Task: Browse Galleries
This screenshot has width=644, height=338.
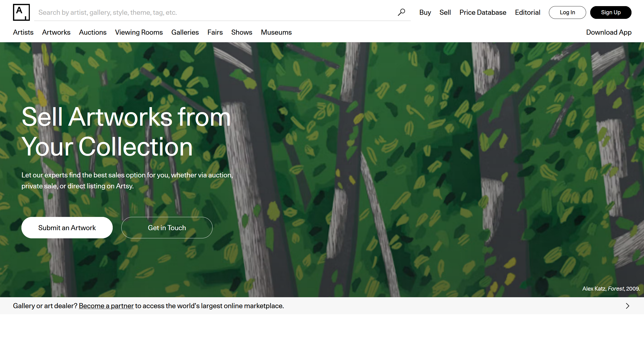Action: (185, 32)
